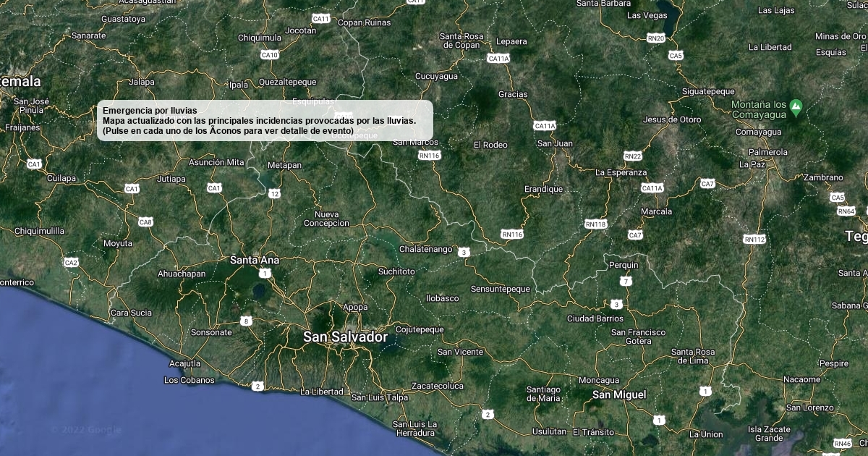Click the San Miguel city label
868x456 pixels.
(x=619, y=394)
